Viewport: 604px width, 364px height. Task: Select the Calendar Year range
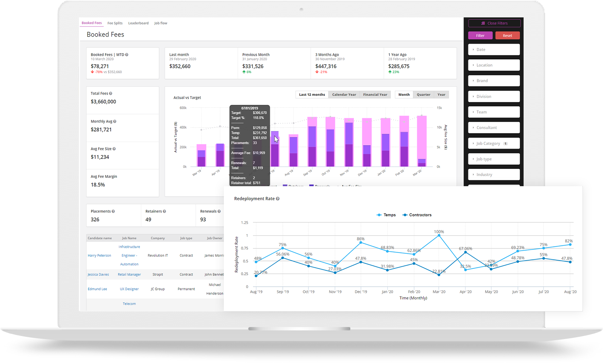pos(344,95)
